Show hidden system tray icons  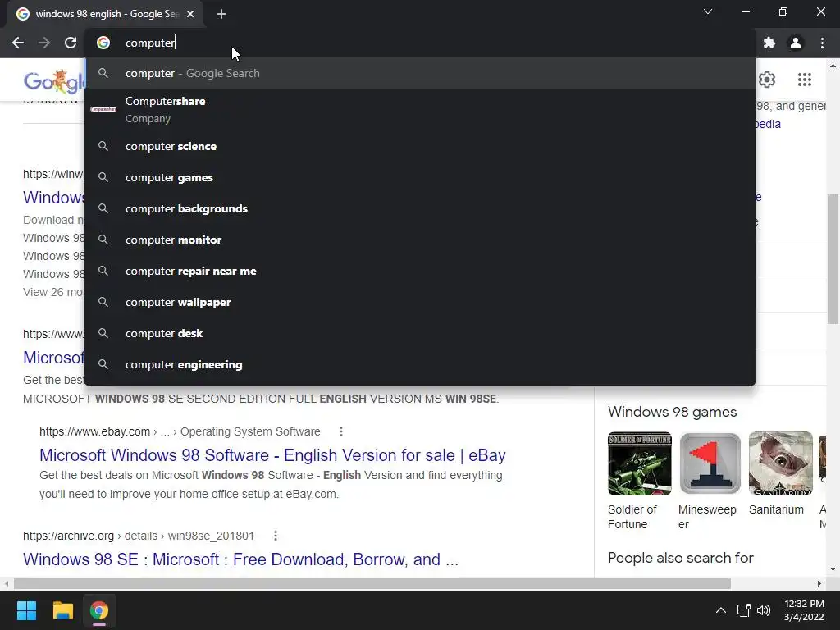point(721,610)
